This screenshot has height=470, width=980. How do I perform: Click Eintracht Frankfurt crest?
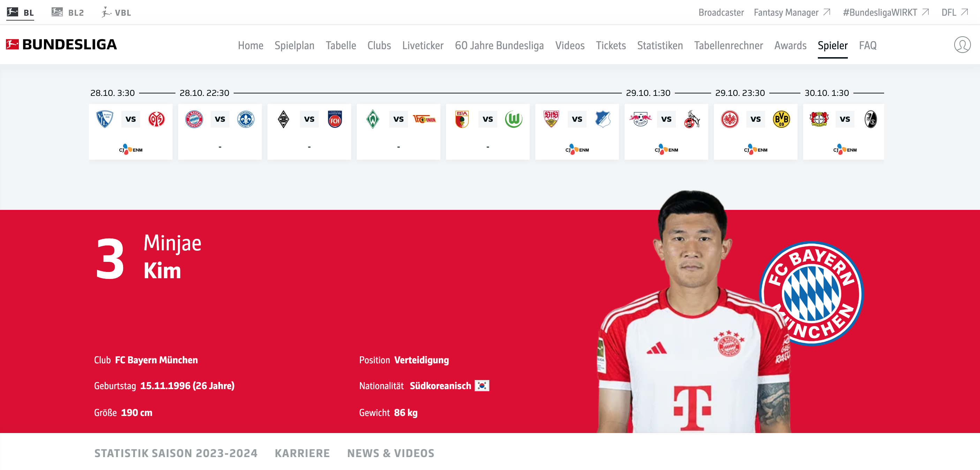point(730,119)
